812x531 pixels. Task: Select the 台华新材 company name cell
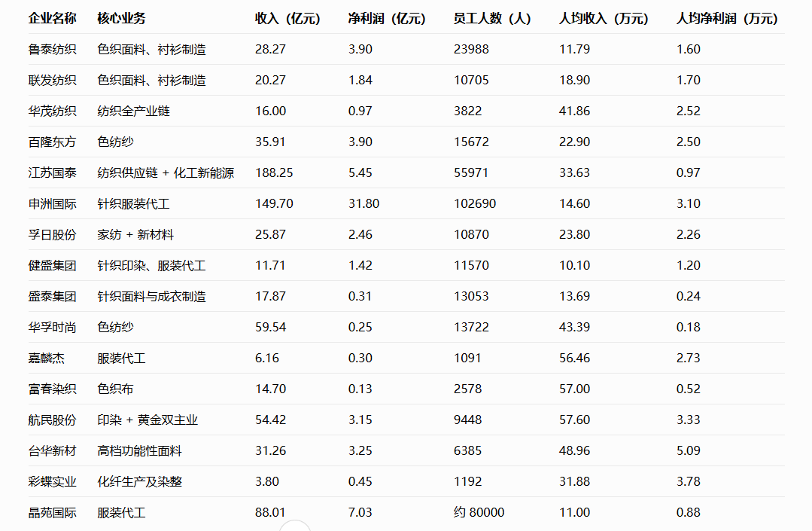tap(53, 450)
